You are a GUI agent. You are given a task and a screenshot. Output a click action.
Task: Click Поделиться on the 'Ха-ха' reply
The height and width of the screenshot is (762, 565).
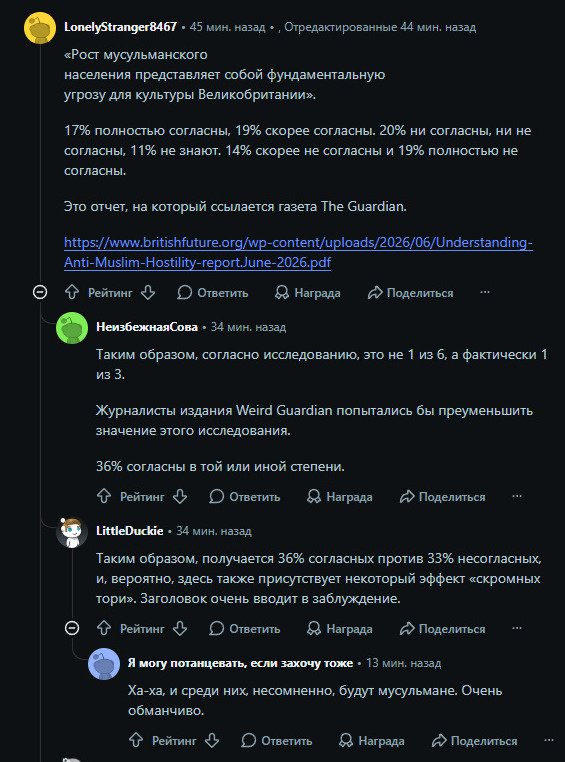click(475, 741)
